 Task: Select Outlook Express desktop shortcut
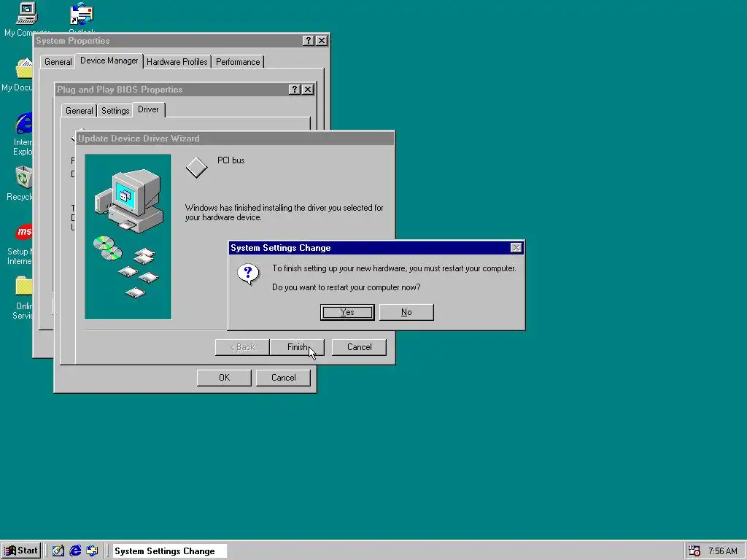click(x=82, y=18)
